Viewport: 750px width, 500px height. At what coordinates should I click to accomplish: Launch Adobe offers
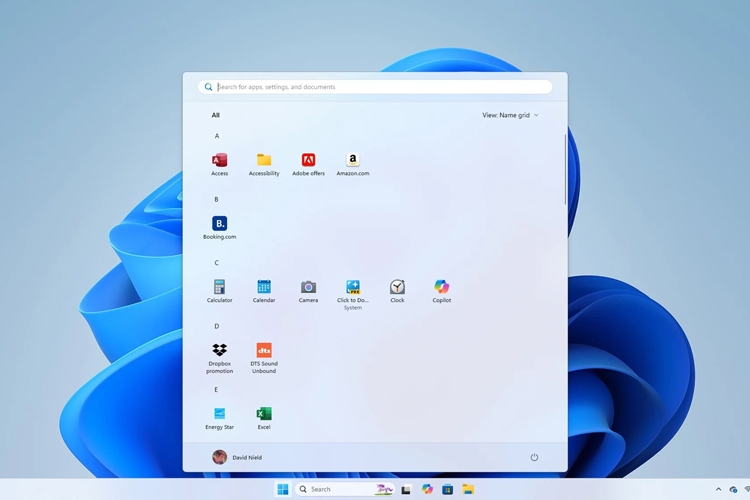309,164
